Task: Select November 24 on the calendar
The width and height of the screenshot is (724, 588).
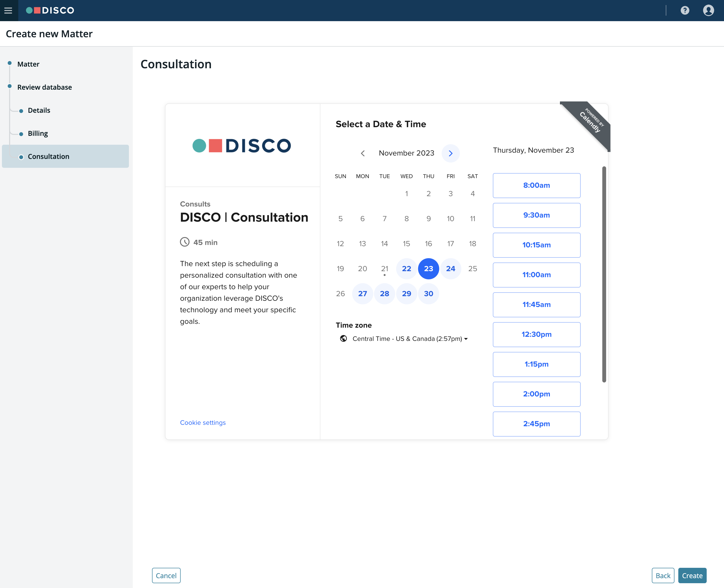Action: point(451,269)
